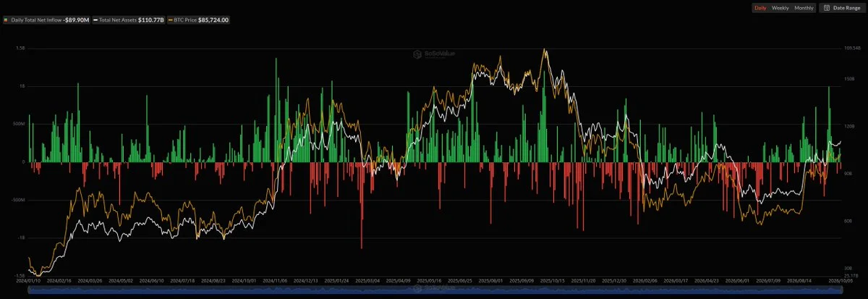Switch chart to Daily view
Viewport: 868px width, 299px height.
coord(760,7)
